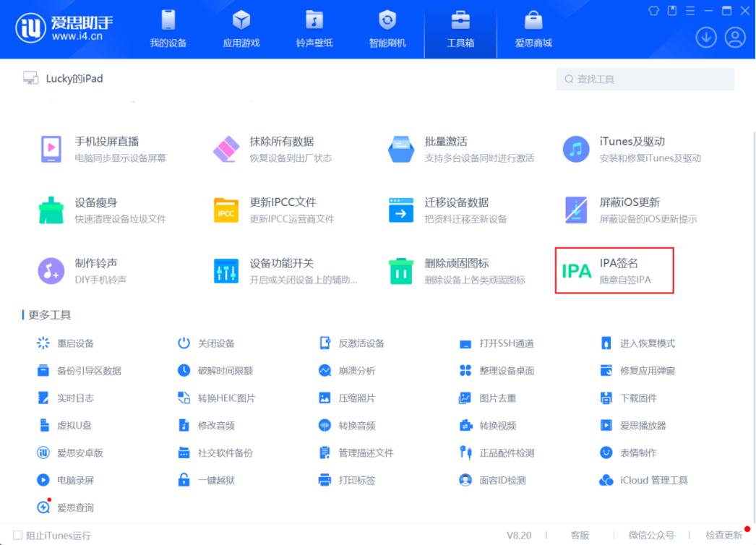This screenshot has width=756, height=545.
Task: Open the 制作铃声 ringtone maker
Action: 82,271
